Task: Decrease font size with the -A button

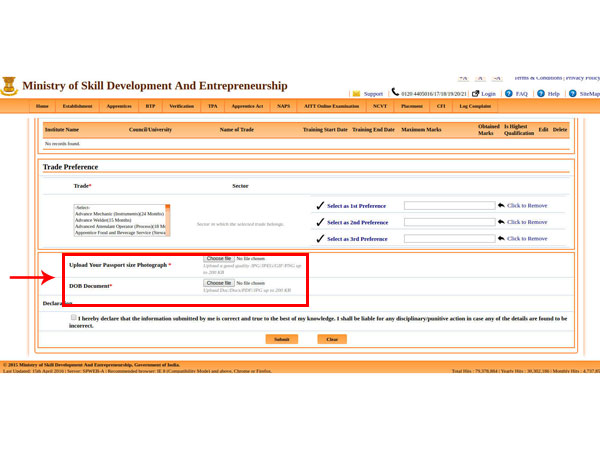Action: pyautogui.click(x=497, y=78)
